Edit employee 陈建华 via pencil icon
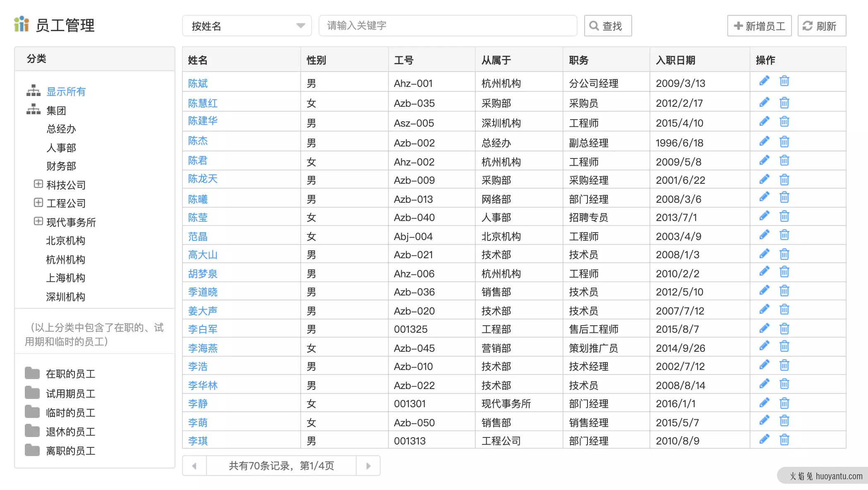This screenshot has height=490, width=868. click(x=764, y=121)
